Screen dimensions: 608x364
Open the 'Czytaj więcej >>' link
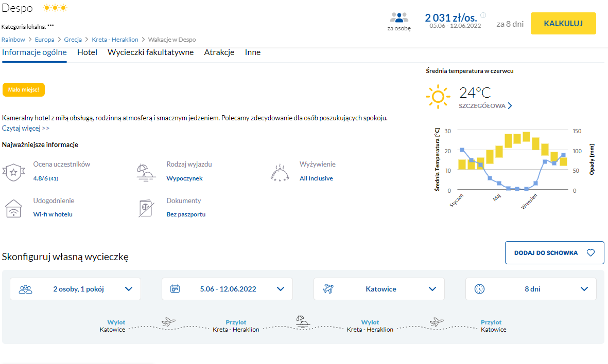click(x=26, y=128)
